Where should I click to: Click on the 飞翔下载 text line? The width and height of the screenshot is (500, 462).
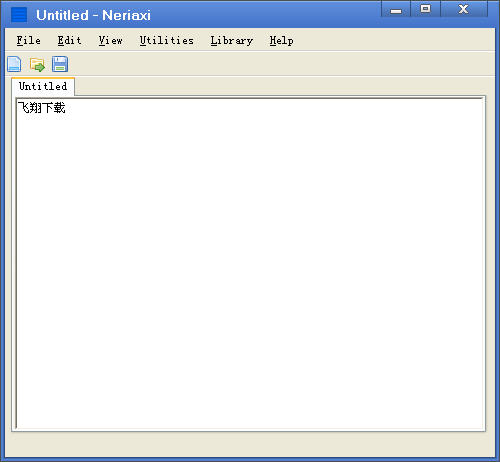(x=42, y=108)
